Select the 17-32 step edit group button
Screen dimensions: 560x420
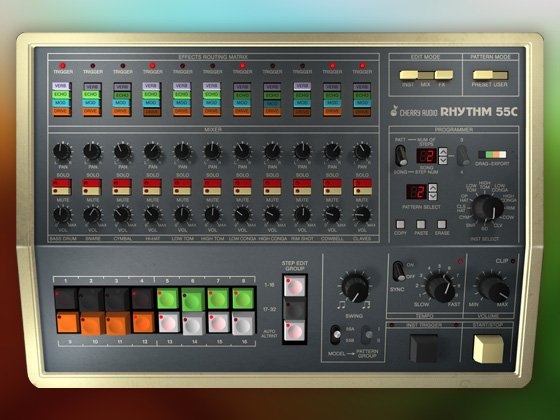tap(295, 309)
